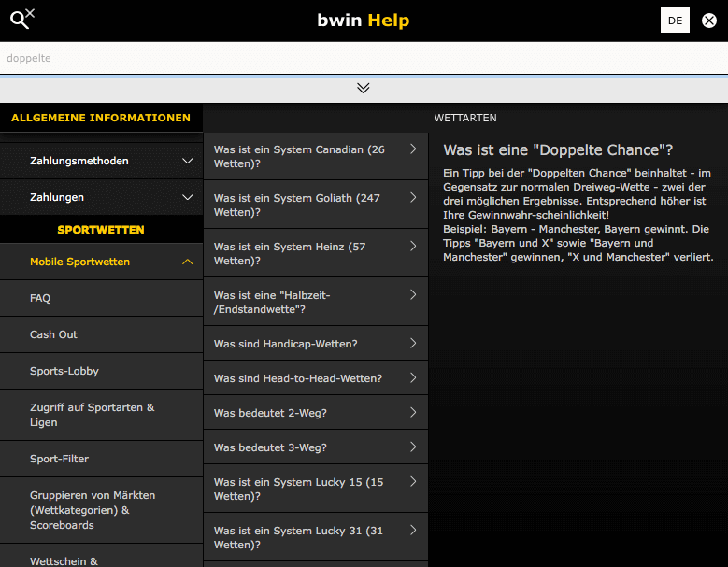This screenshot has height=567, width=728.
Task: Open the System Heinz question text
Action: point(290,253)
